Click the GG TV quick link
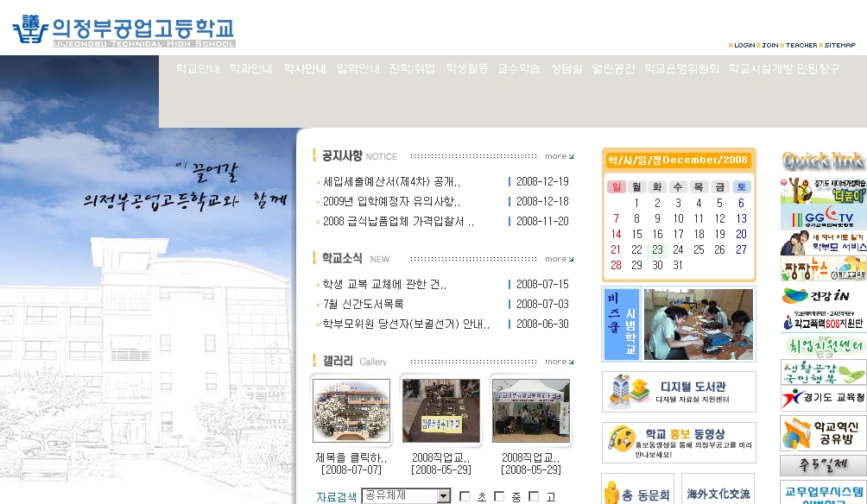The height and width of the screenshot is (504, 867). coord(822,217)
